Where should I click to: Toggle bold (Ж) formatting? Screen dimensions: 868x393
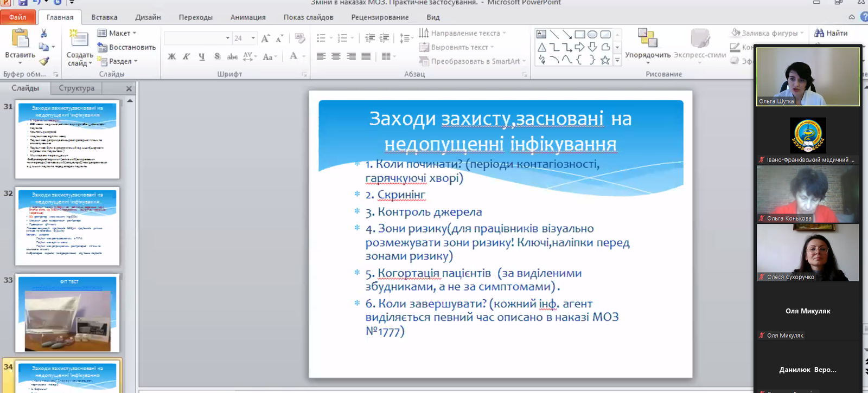coord(171,56)
